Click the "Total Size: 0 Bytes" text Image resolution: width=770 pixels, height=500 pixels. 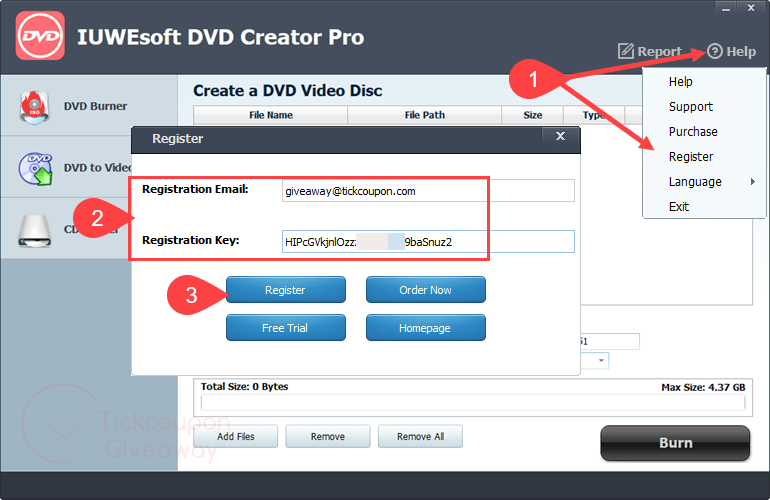coord(245,387)
